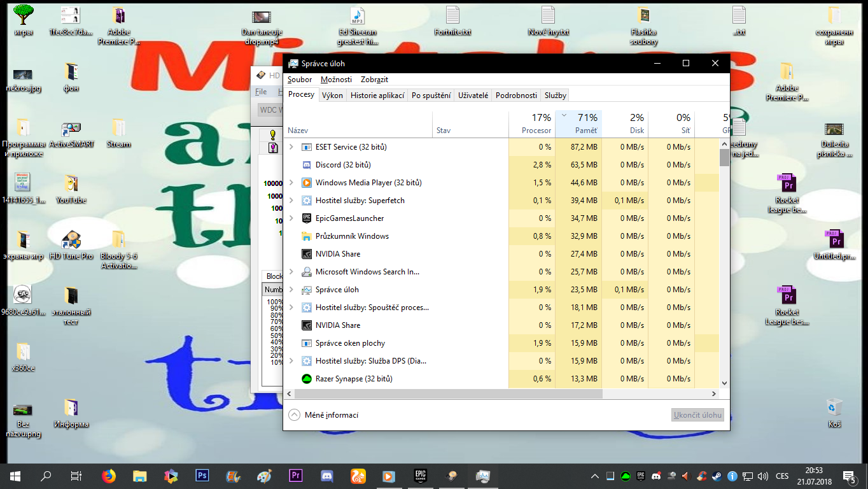Click the Windows Media Player process icon
The height and width of the screenshot is (489, 868).
pos(306,183)
